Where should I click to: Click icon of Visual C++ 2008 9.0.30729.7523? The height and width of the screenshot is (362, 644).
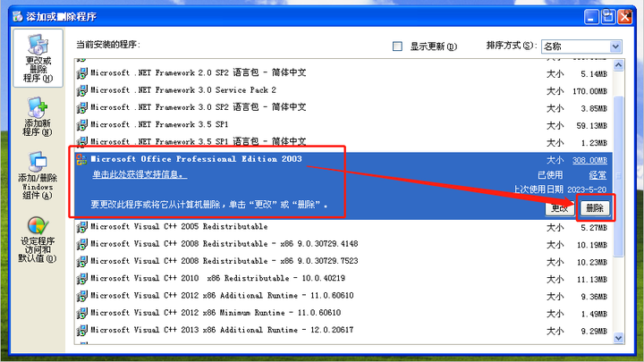click(81, 261)
